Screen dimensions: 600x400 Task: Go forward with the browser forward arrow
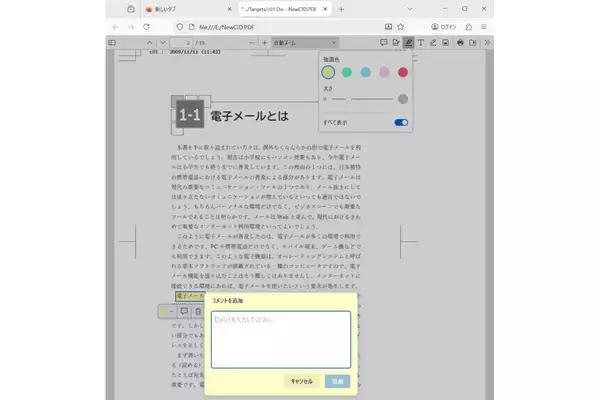[x=131, y=27]
